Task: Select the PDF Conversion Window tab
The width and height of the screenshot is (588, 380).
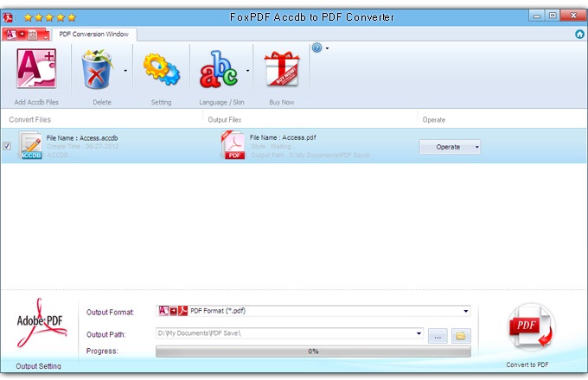Action: pyautogui.click(x=93, y=34)
